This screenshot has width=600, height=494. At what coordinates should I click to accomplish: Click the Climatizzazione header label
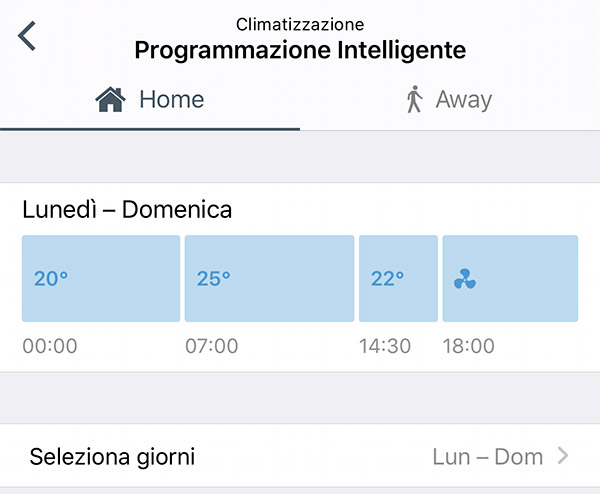pos(300,24)
